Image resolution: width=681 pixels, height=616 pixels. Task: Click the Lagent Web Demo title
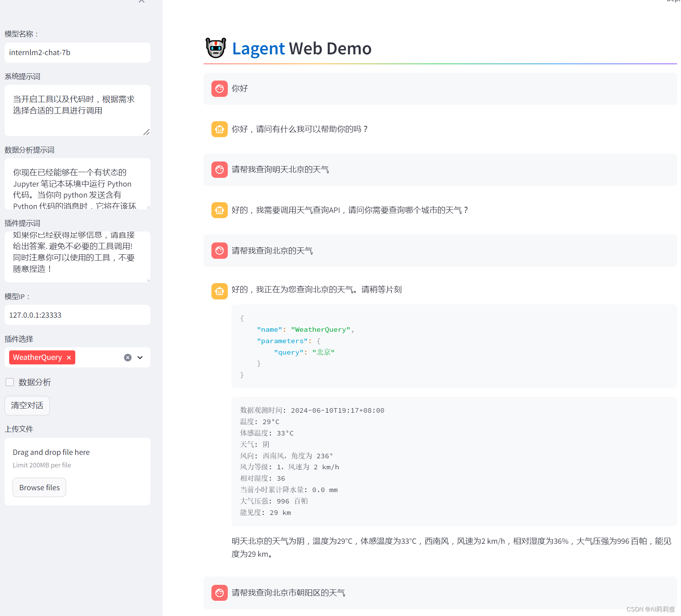tap(302, 49)
